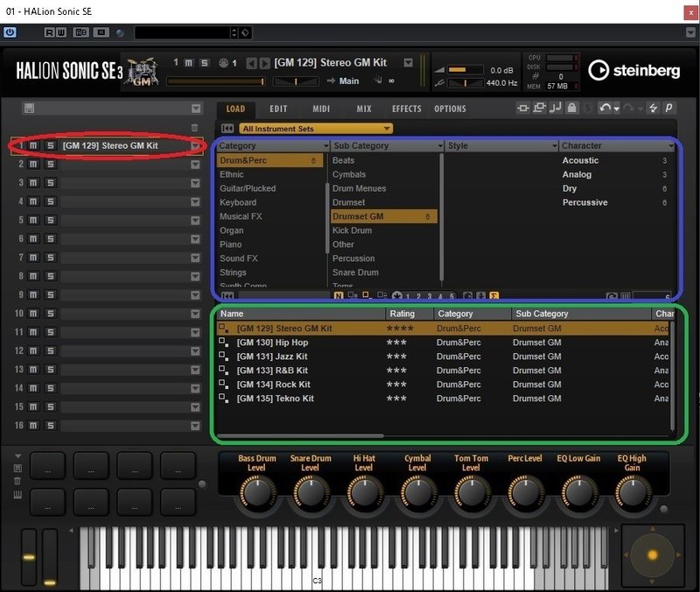This screenshot has width=700, height=592.
Task: Switch player view with p icon
Action: tap(668, 108)
